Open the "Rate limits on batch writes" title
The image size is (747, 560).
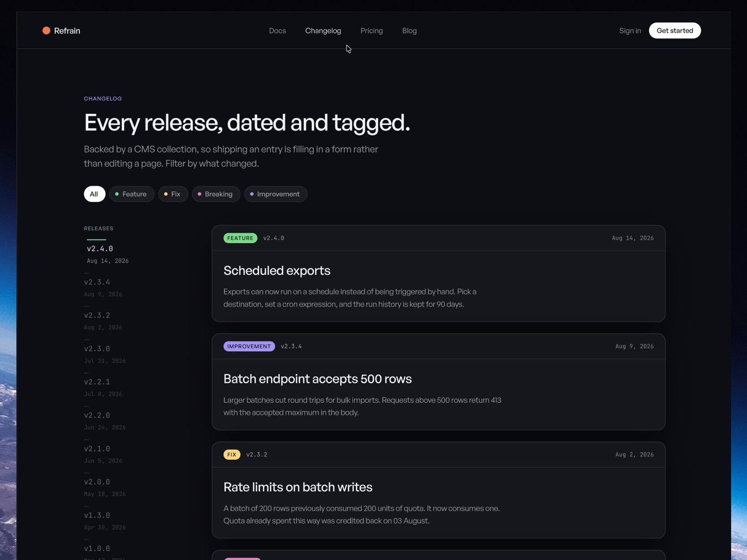click(x=298, y=487)
